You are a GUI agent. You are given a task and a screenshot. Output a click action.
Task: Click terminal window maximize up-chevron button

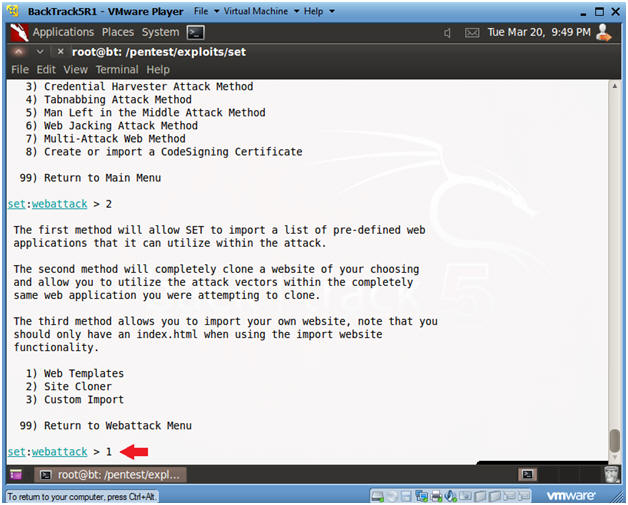pyautogui.click(x=18, y=52)
